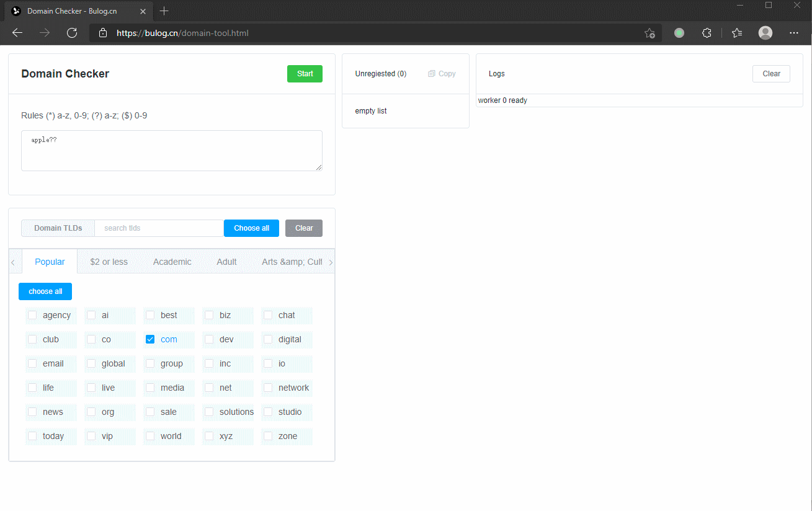Enable the net TLD checkbox
812x511 pixels.
pyautogui.click(x=209, y=388)
